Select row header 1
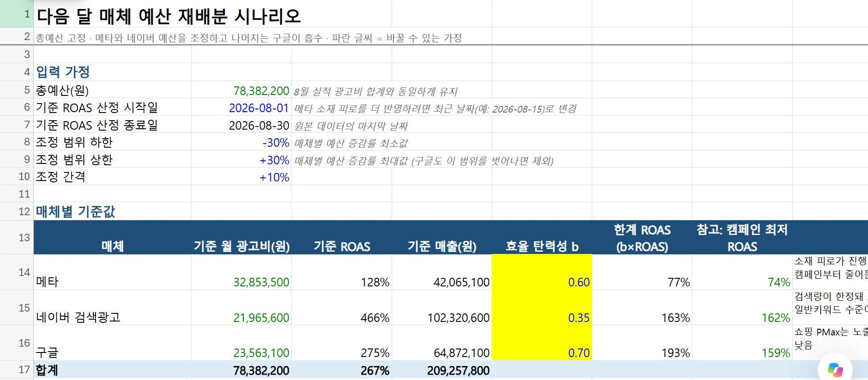Image resolution: width=868 pixels, height=380 pixels. [x=17, y=14]
